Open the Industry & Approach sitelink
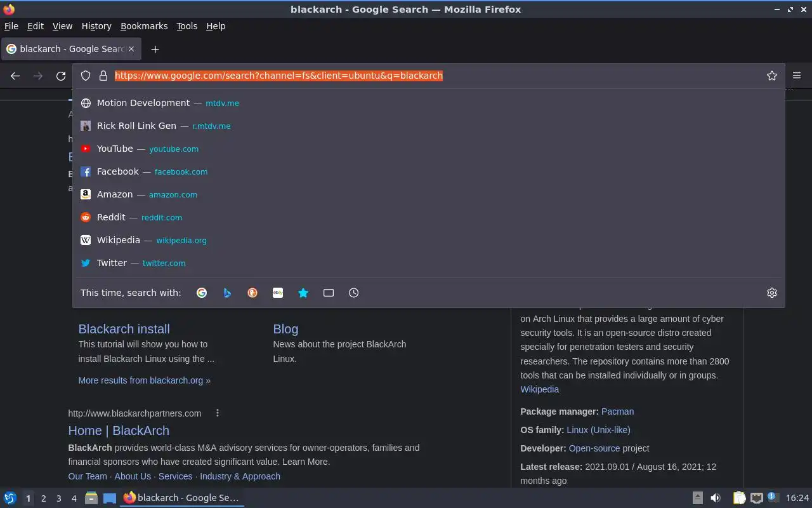 (x=240, y=476)
